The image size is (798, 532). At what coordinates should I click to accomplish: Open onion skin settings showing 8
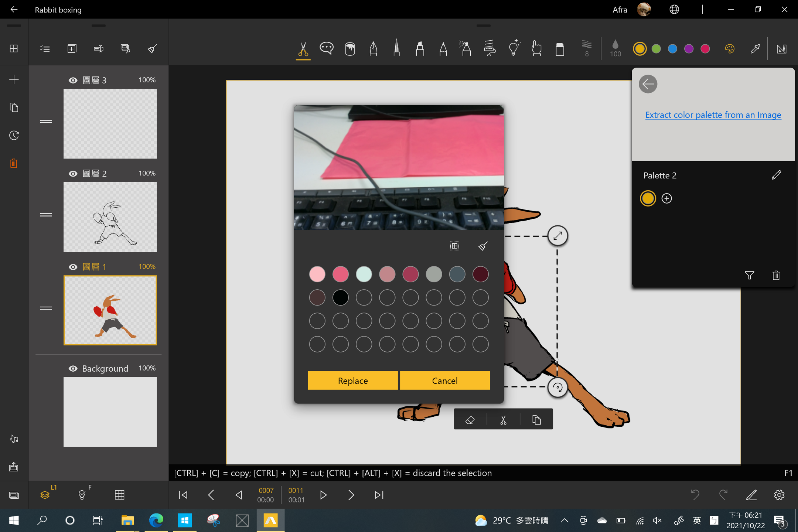coord(586,48)
